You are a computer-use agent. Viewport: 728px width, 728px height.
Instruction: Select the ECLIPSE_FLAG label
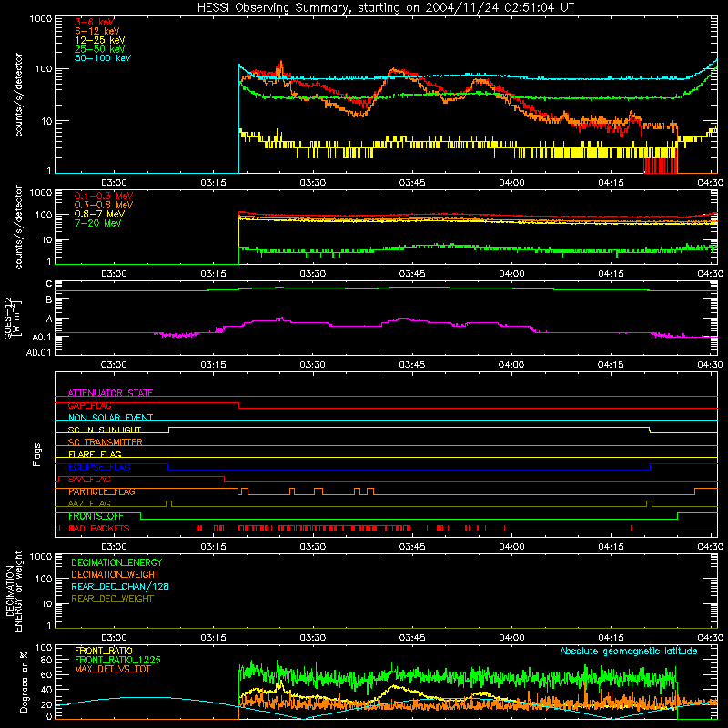point(99,467)
